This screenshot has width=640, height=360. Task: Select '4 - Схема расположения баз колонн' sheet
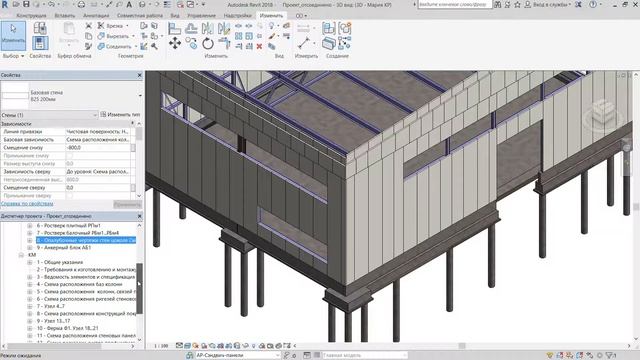tap(79, 284)
